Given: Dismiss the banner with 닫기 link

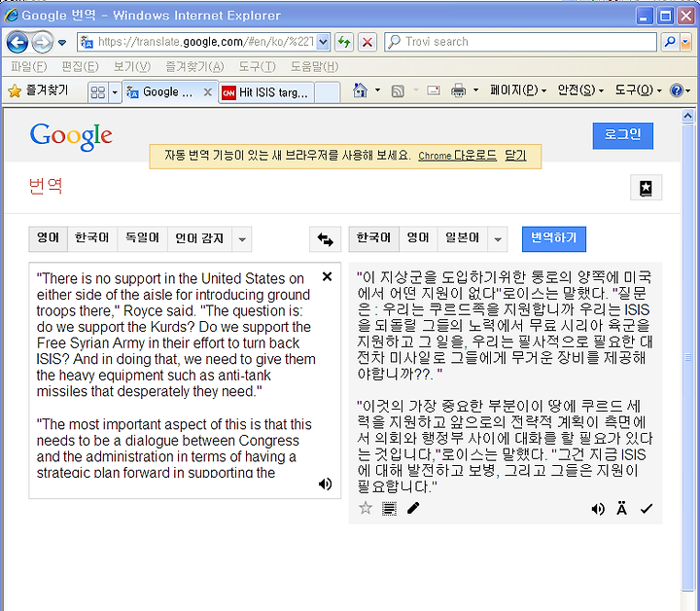Looking at the screenshot, I should point(515,156).
